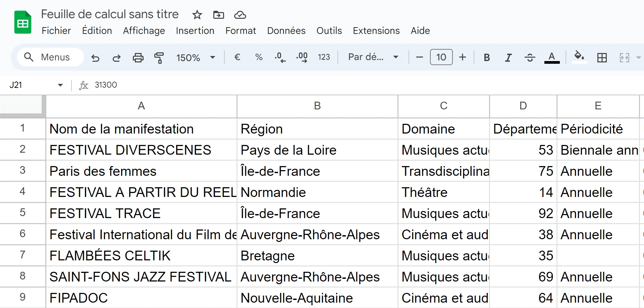Open the name box dropdown arrow

tap(60, 85)
